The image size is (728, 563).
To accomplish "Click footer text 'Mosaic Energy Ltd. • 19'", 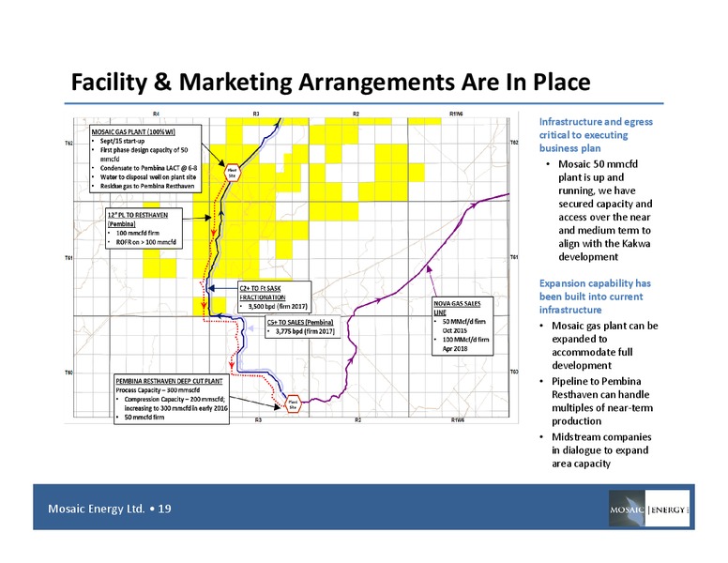I will (x=110, y=509).
